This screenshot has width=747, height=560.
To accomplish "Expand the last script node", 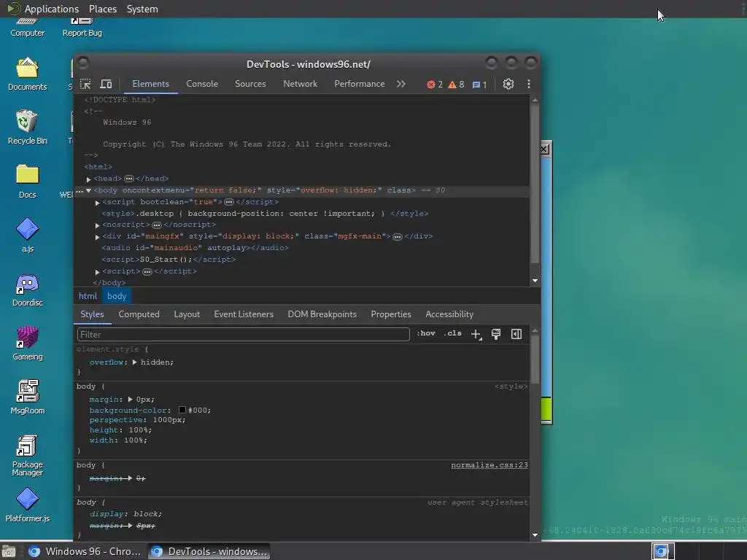I will click(x=97, y=272).
